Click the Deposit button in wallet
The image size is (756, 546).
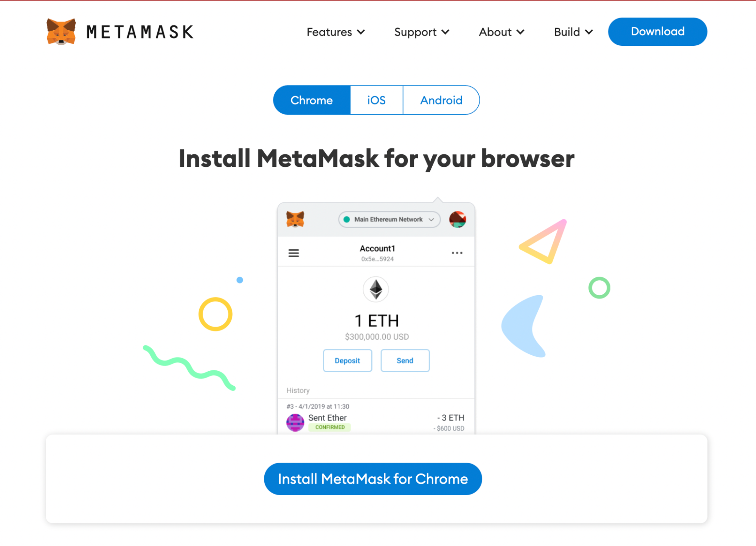[348, 361]
